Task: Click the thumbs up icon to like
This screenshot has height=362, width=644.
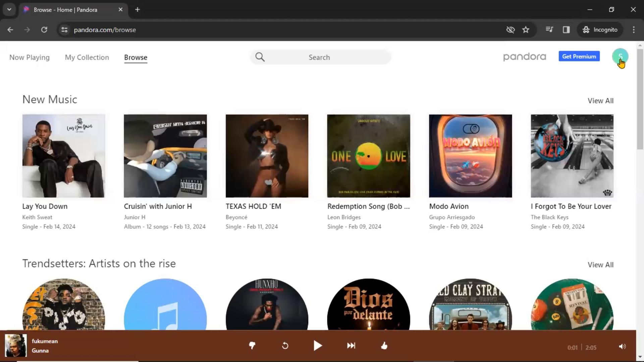Action: coord(384,346)
